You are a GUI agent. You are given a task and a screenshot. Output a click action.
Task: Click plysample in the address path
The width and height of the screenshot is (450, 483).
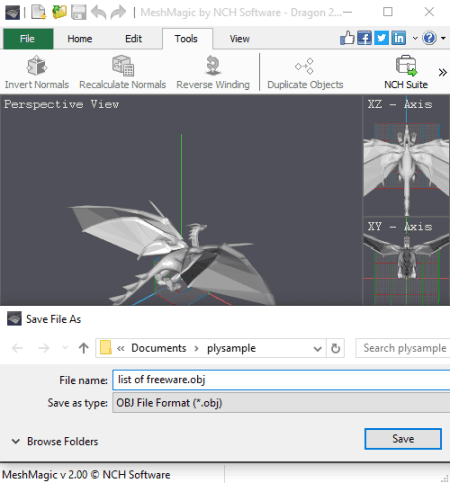[231, 348]
